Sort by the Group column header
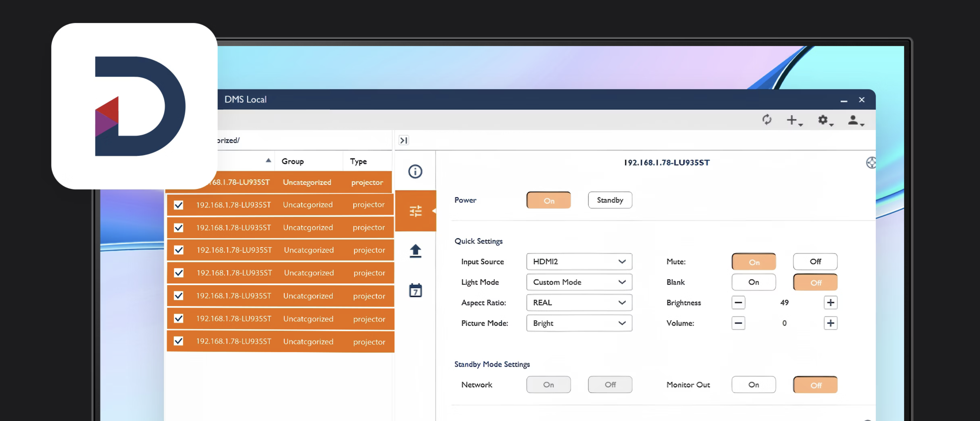 (x=293, y=161)
